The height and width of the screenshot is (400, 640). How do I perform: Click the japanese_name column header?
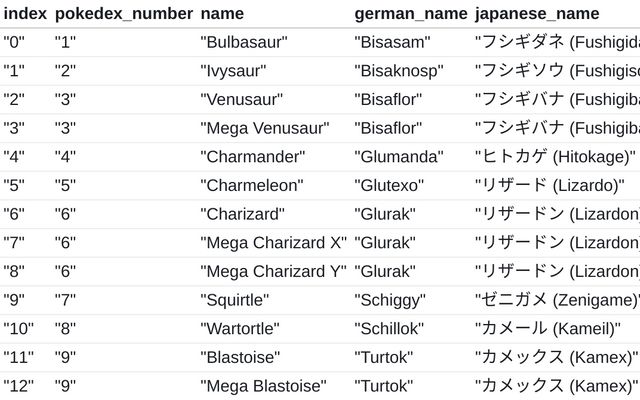tap(537, 13)
